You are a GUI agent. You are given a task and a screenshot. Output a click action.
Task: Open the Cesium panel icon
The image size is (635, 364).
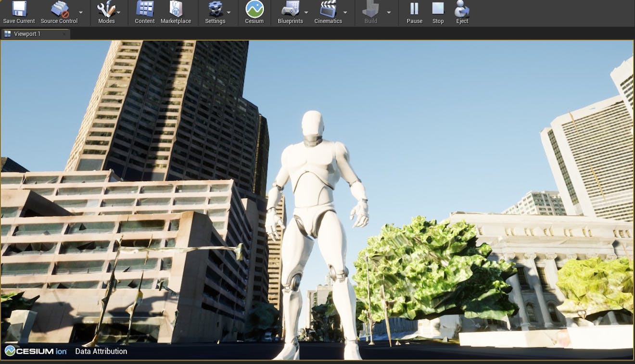[254, 13]
